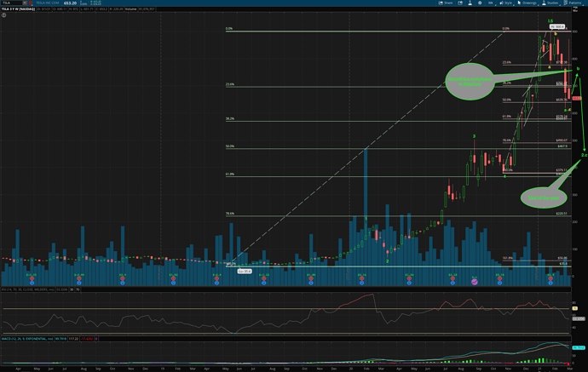Click the red clipboard icon near the symbol

pos(31,3)
